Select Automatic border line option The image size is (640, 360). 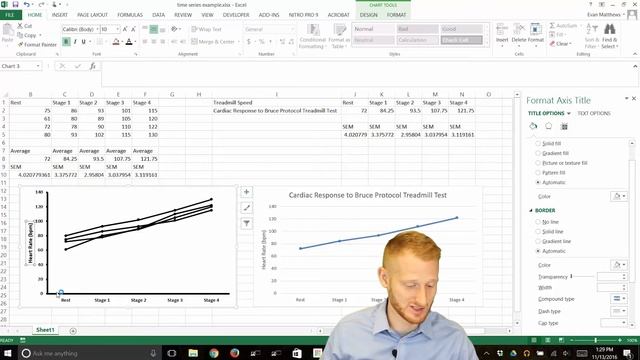click(x=538, y=251)
